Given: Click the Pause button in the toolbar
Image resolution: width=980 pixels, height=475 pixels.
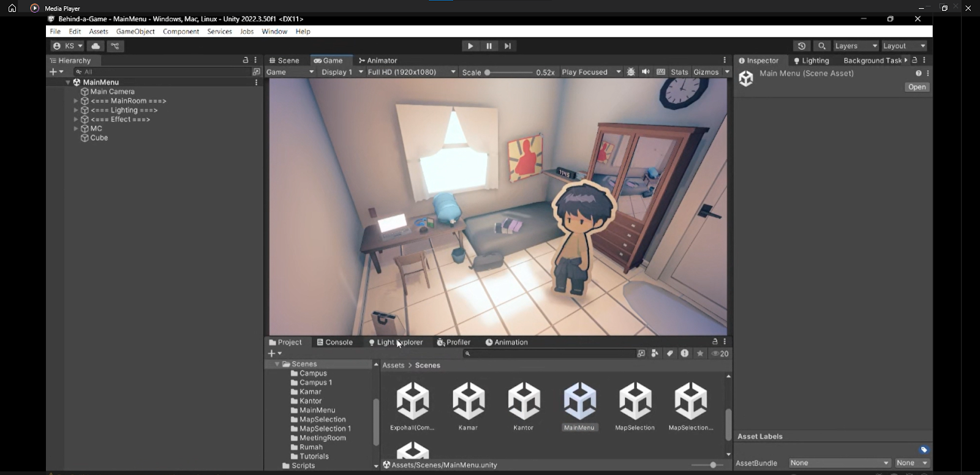Looking at the screenshot, I should point(489,46).
